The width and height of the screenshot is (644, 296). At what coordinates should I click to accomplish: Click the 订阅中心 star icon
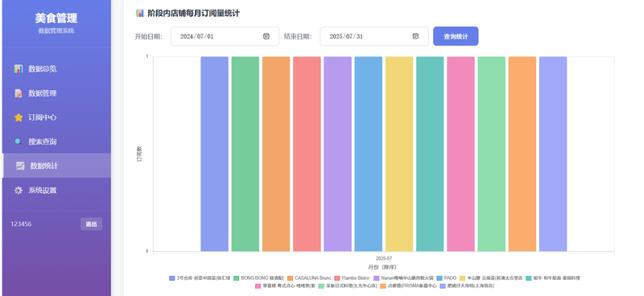(x=19, y=117)
